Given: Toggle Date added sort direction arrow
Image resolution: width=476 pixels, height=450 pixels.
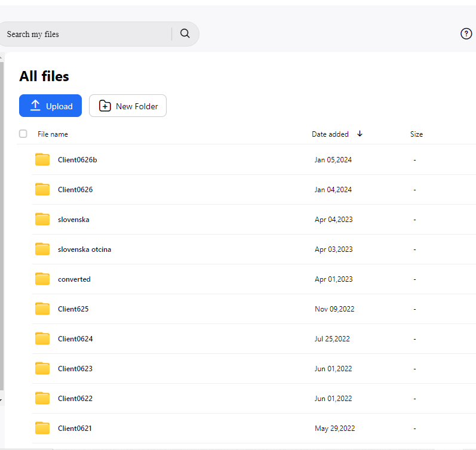Looking at the screenshot, I should (360, 134).
